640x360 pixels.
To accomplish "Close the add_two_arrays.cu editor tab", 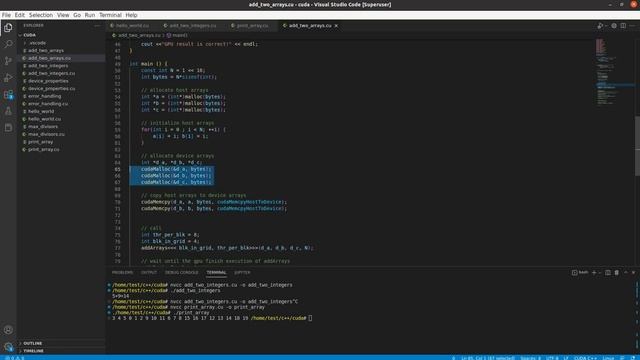I will pyautogui.click(x=336, y=26).
